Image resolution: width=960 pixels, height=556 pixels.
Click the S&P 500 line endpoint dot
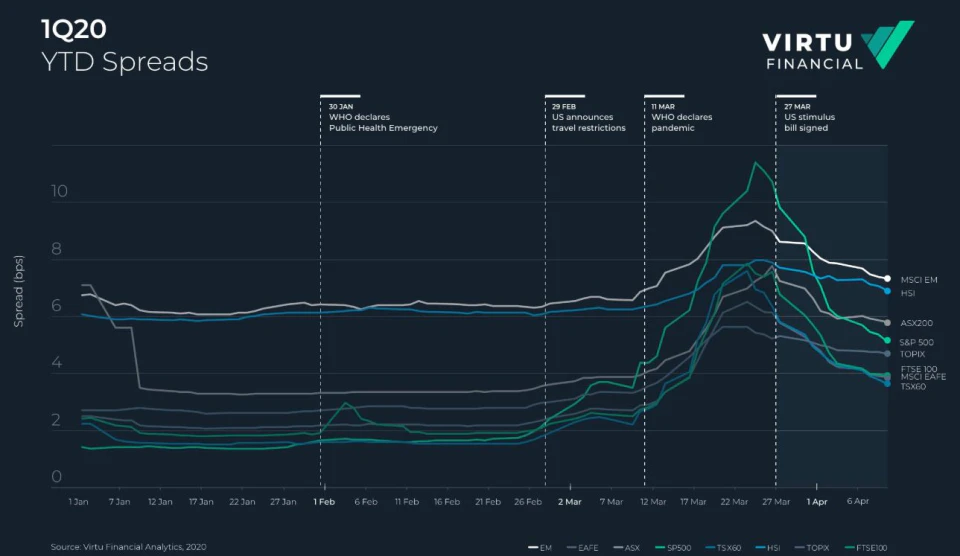(x=887, y=340)
